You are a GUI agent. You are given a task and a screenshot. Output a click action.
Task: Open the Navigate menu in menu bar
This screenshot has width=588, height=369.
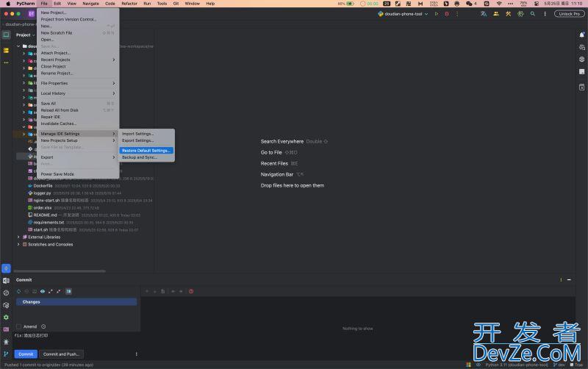click(x=90, y=4)
